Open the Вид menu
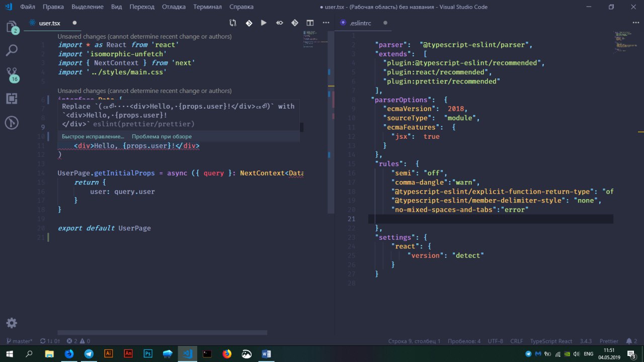644x362 pixels. [x=116, y=7]
